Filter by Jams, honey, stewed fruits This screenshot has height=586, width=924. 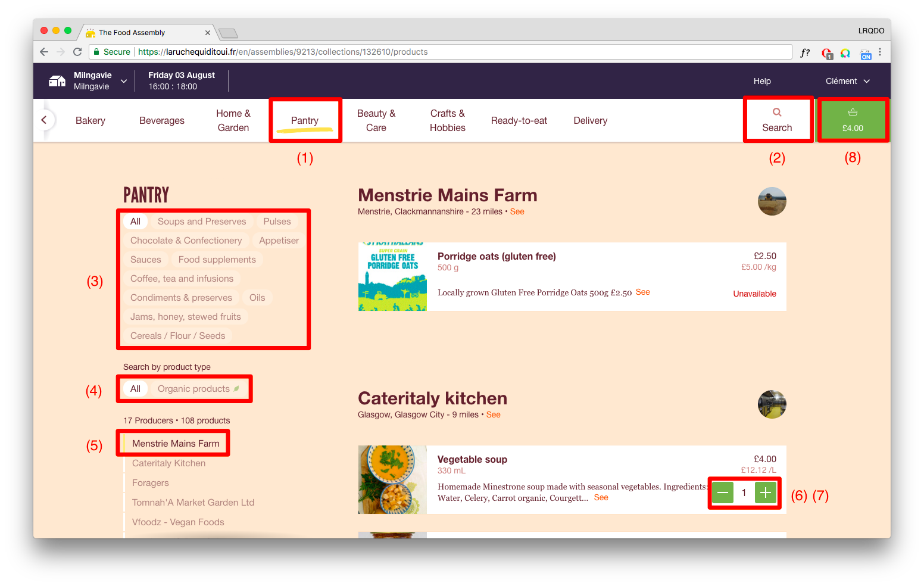(186, 317)
